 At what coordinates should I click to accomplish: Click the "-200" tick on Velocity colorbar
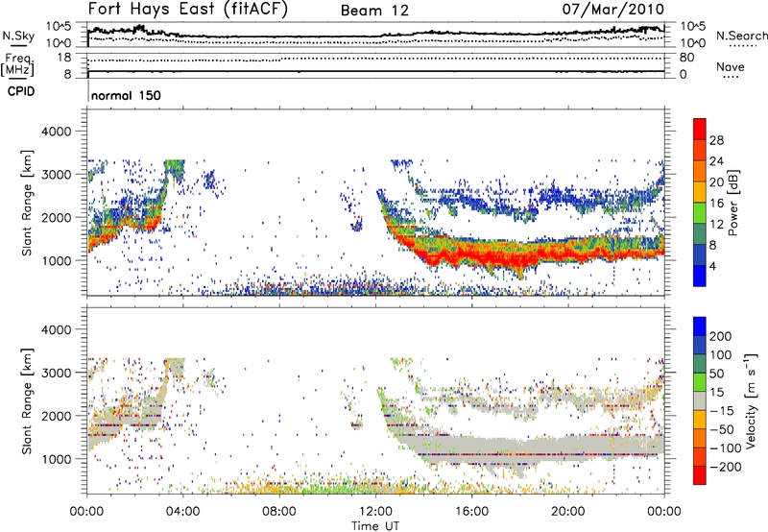[726, 467]
